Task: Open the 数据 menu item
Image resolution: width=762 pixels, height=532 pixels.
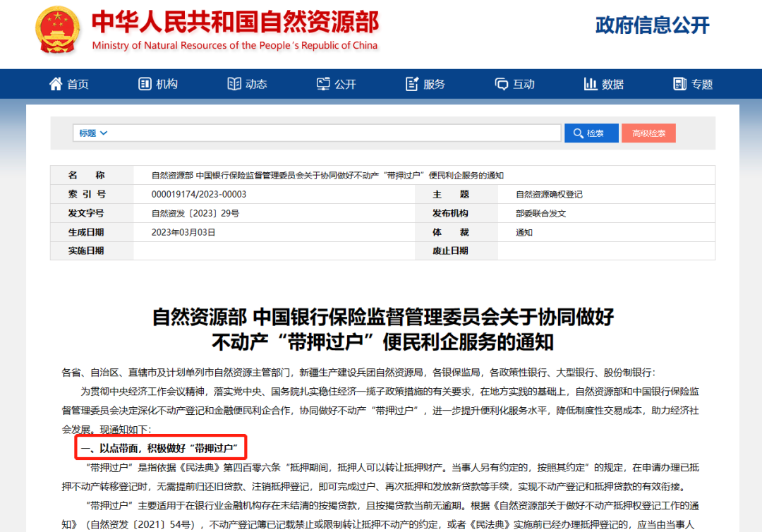Action: coord(613,84)
